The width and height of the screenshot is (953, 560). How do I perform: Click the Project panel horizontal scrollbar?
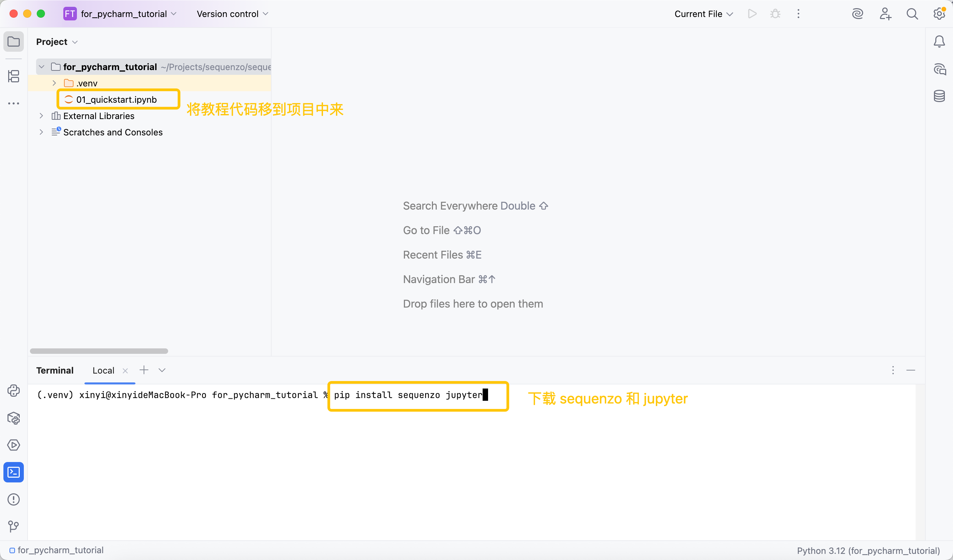[99, 351]
